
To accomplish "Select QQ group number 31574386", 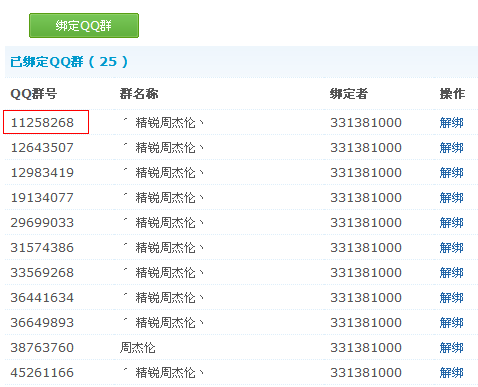I will click(42, 248).
